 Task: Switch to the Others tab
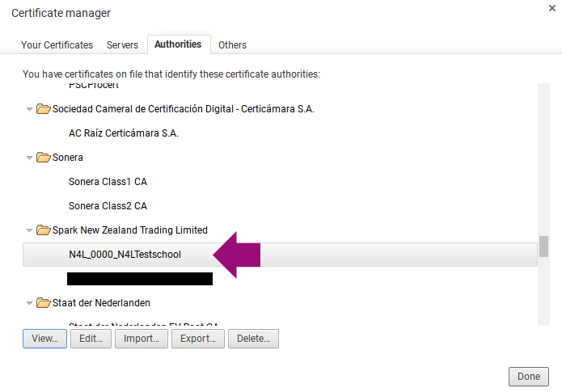coord(232,45)
